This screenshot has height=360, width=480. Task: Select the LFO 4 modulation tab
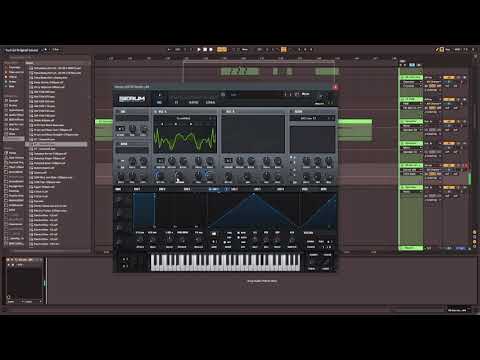point(280,189)
